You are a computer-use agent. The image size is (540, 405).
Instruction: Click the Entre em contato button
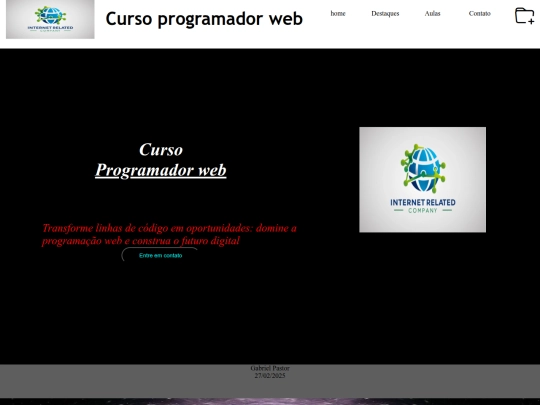pyautogui.click(x=160, y=255)
